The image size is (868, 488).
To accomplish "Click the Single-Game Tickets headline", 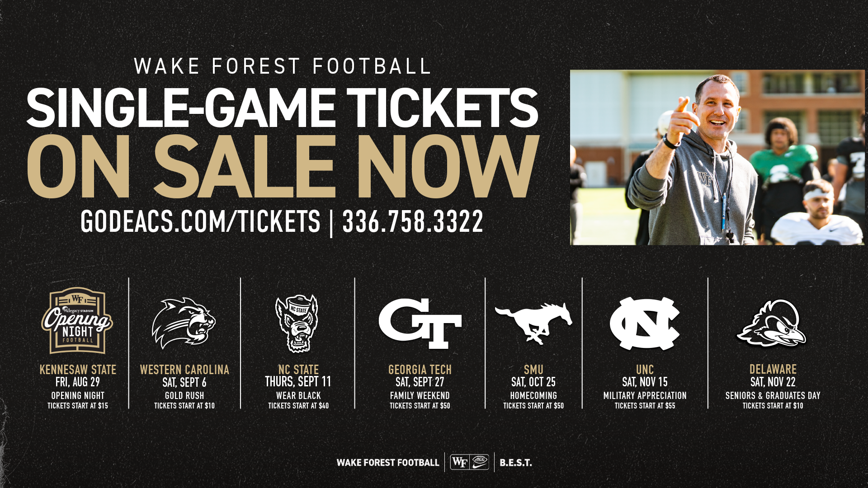I will pyautogui.click(x=283, y=108).
